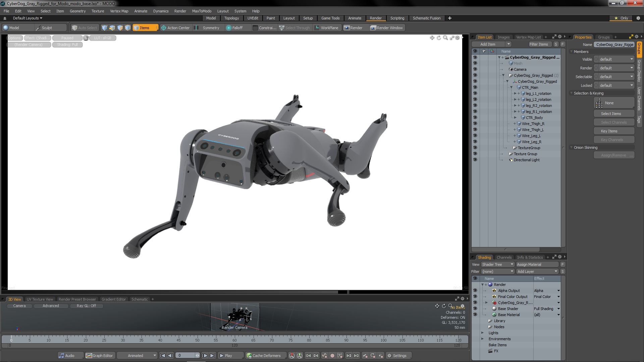Viewport: 644px width, 362px height.
Task: Activate Items selection mode
Action: 145,28
